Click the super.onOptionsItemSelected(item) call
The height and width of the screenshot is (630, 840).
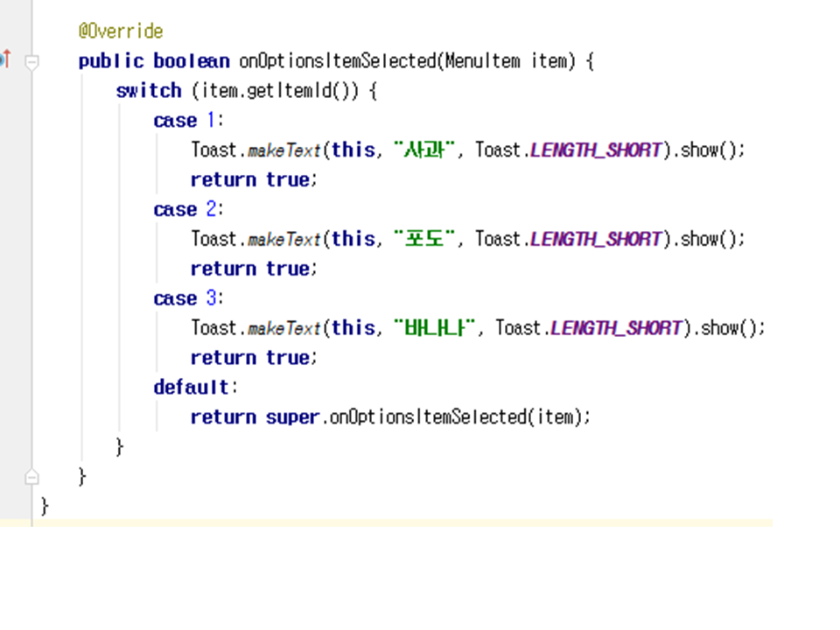pyautogui.click(x=427, y=417)
